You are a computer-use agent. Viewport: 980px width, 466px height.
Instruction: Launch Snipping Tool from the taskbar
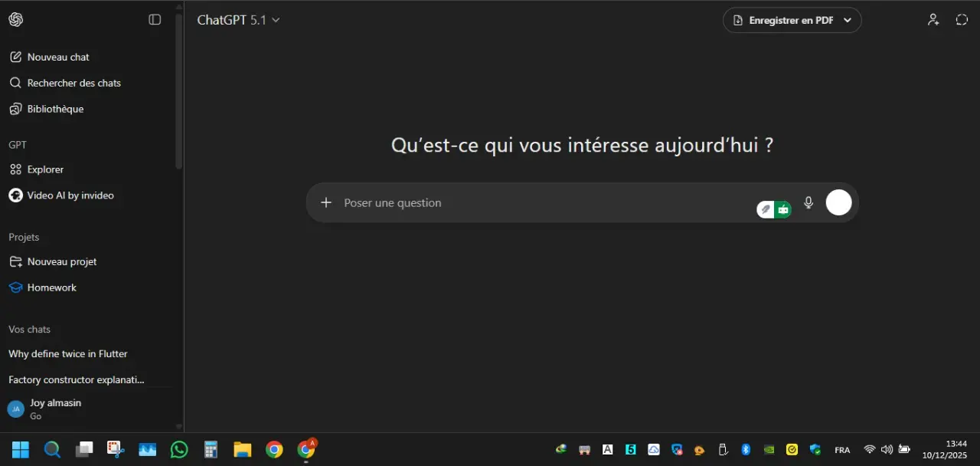click(x=116, y=449)
